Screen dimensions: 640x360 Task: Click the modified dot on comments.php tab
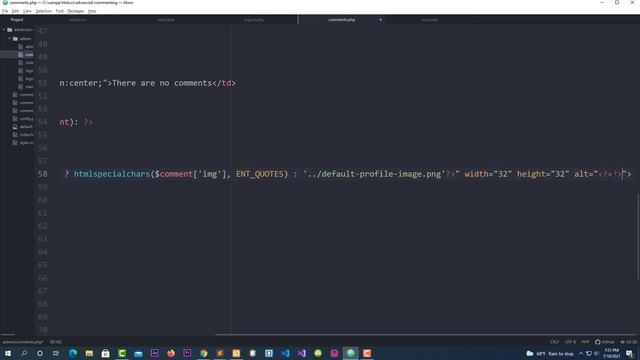(380, 20)
